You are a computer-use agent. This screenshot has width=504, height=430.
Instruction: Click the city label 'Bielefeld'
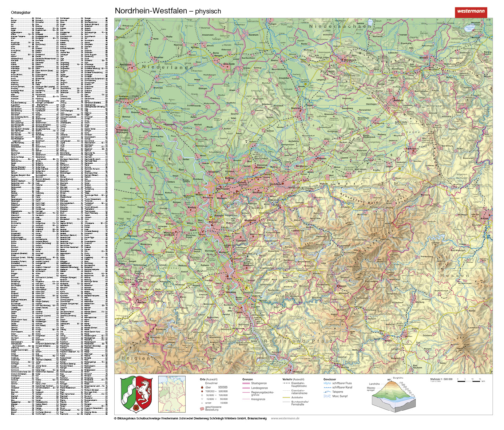pos(398,100)
